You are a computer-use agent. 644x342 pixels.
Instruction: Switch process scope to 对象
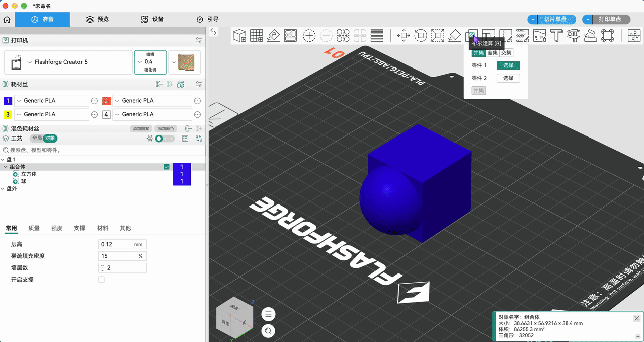pyautogui.click(x=50, y=139)
